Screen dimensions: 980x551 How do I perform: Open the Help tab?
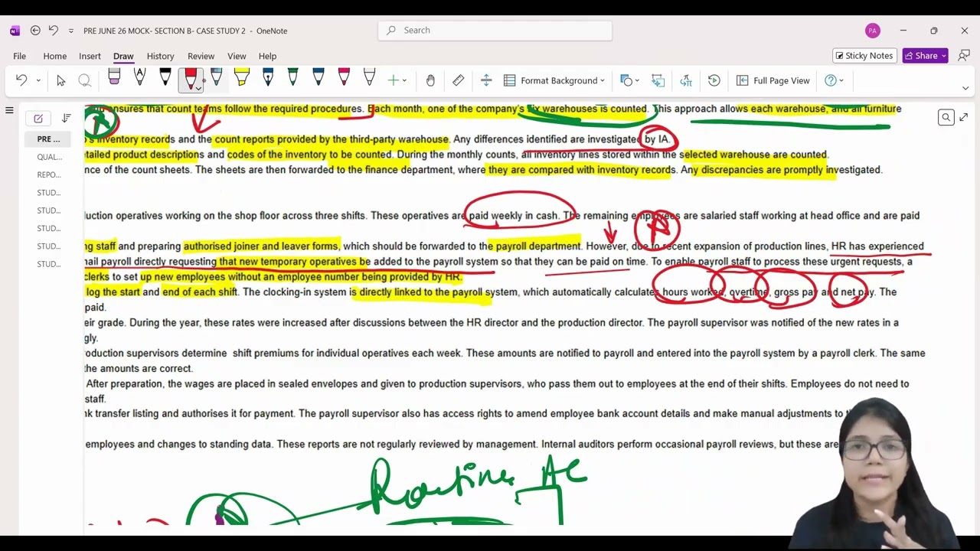(267, 56)
